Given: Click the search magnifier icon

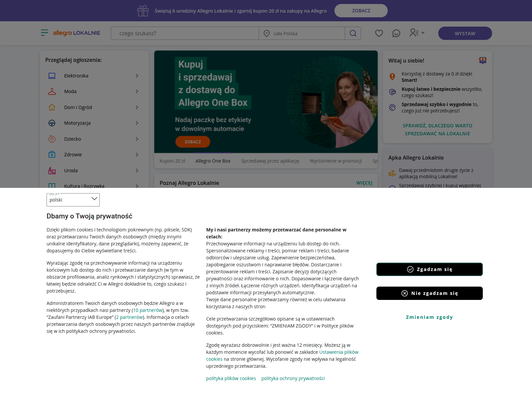Looking at the screenshot, I should click(x=353, y=33).
